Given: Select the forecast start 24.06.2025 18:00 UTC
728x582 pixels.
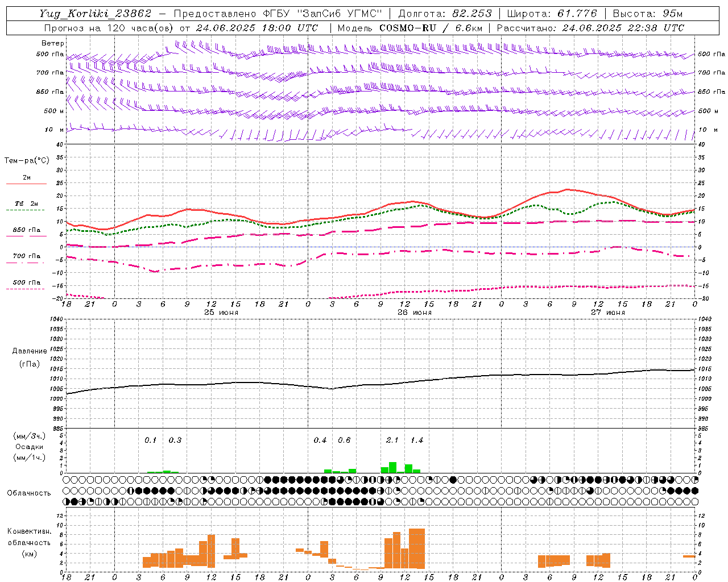Looking at the screenshot, I should (257, 28).
